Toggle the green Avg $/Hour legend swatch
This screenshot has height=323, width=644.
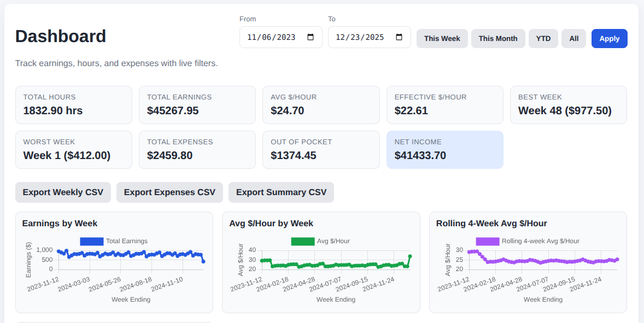[x=302, y=241]
